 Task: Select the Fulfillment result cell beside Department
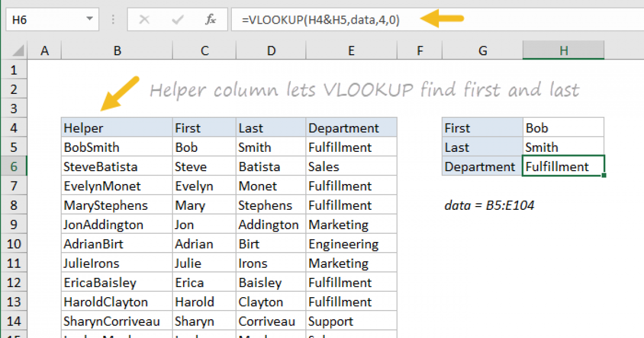563,166
